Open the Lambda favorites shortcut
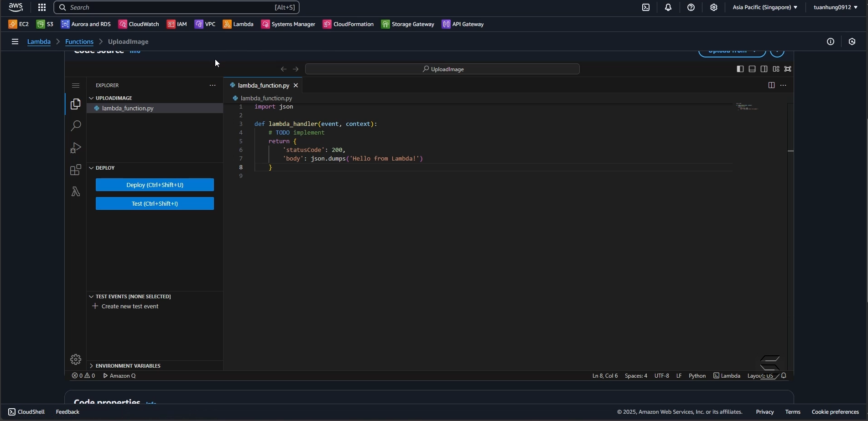 coord(238,24)
